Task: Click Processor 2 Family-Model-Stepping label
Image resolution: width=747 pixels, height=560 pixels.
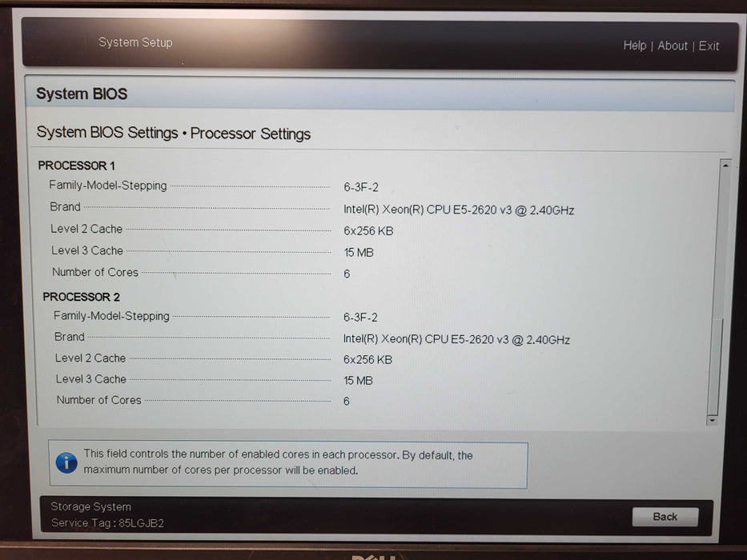Action: [x=111, y=316]
